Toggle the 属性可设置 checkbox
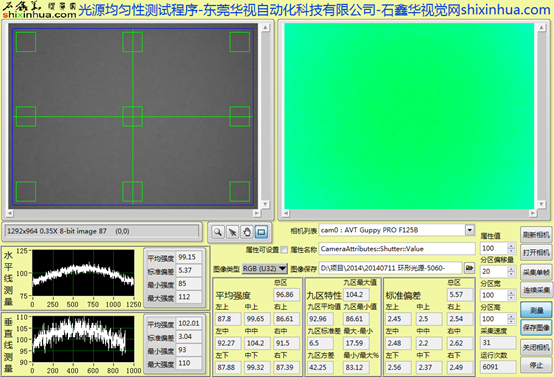The width and height of the screenshot is (554, 377). (x=284, y=250)
